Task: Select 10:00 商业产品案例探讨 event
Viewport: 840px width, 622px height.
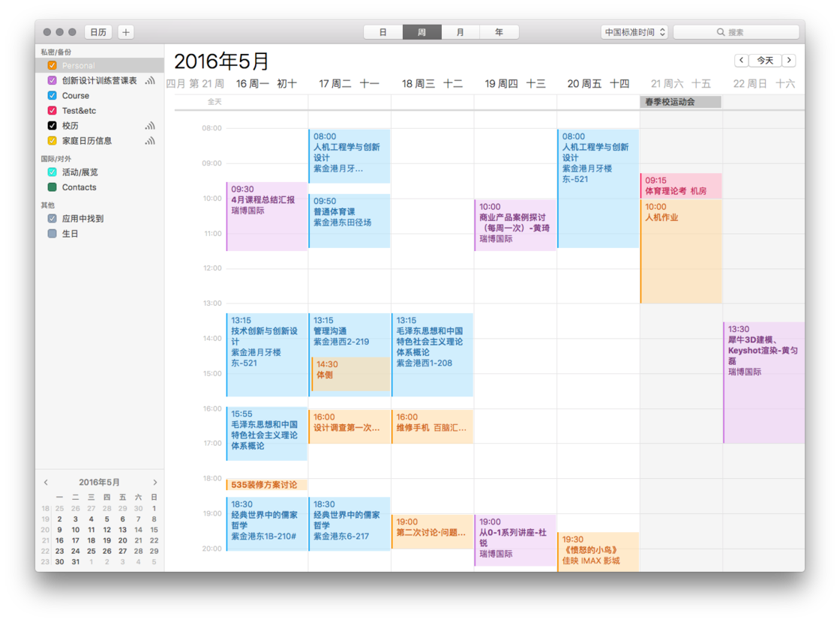Action: pyautogui.click(x=514, y=225)
